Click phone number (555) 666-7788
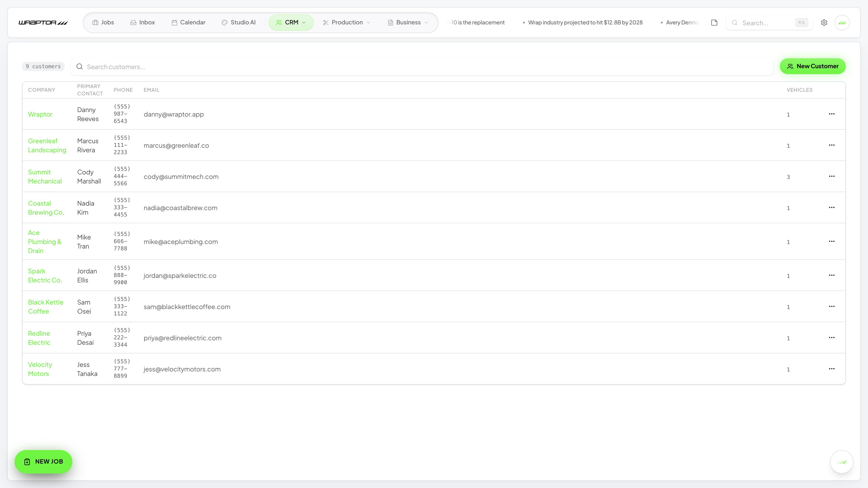 (x=122, y=241)
